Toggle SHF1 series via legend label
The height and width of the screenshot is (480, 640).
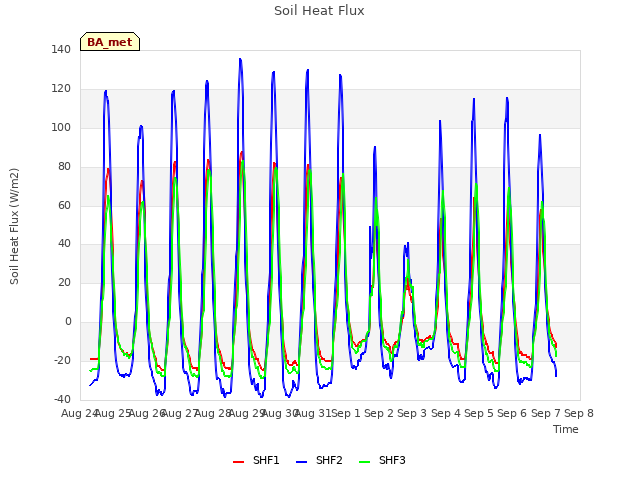[266, 460]
